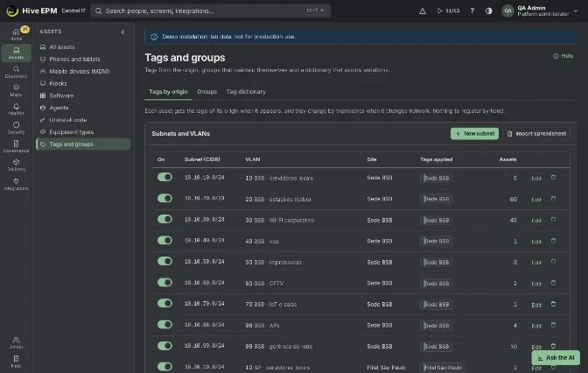This screenshot has height=373, width=588.
Task: Open the Maps section
Action: click(x=16, y=90)
